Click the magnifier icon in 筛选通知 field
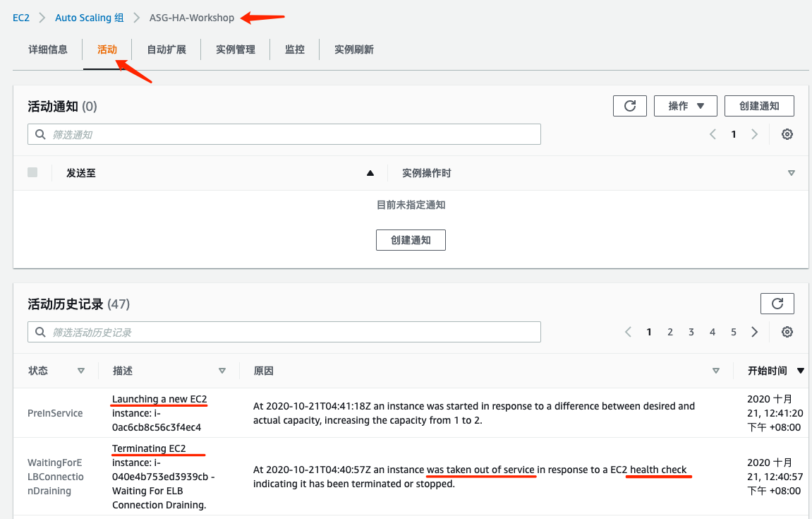The image size is (812, 519). coord(40,133)
